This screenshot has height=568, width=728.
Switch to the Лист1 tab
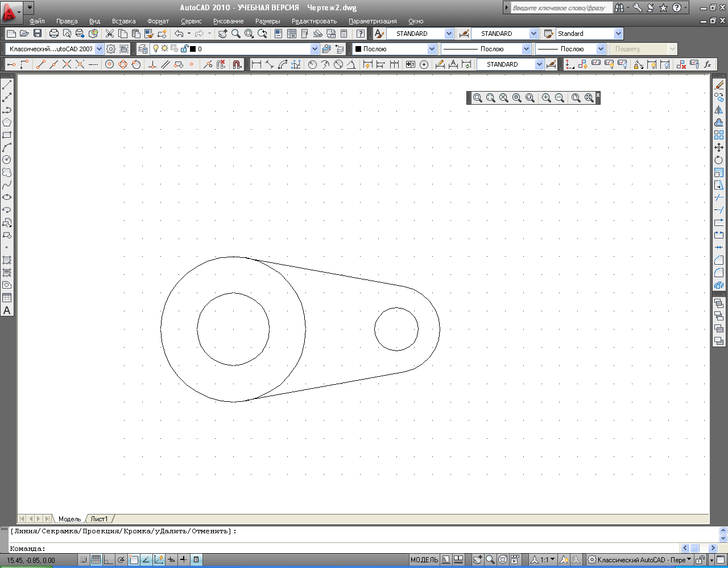point(99,519)
